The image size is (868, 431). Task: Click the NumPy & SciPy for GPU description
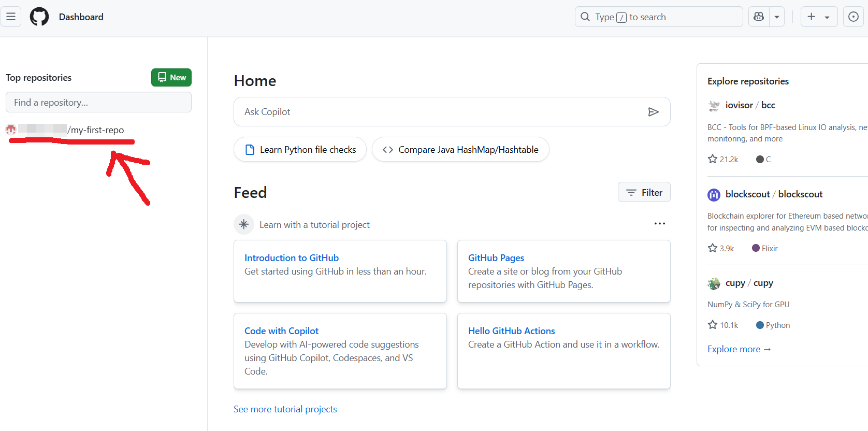[748, 304]
